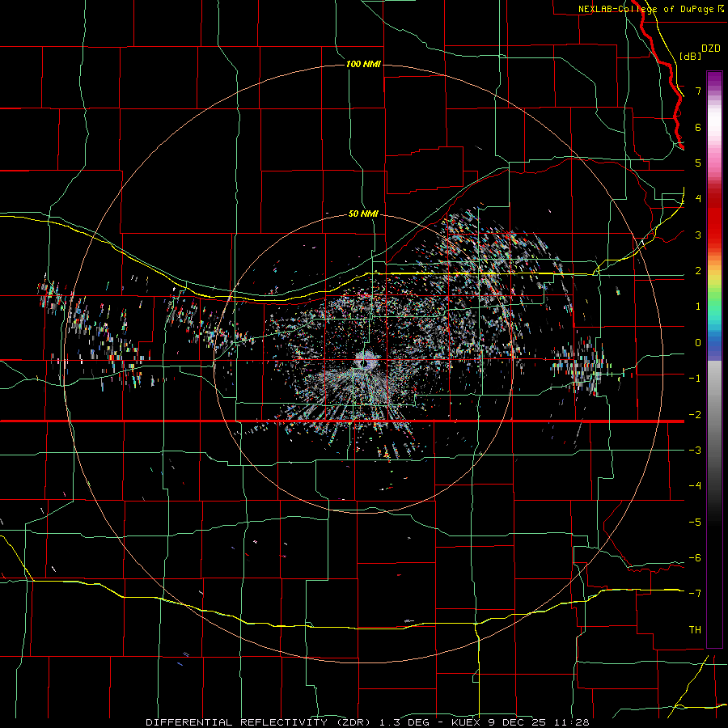Click the radar site center point

[364, 362]
